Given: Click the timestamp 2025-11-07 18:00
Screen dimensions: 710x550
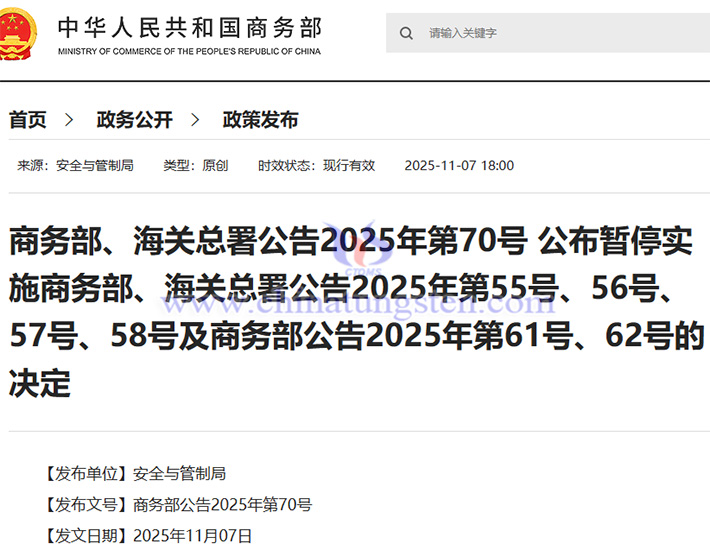Looking at the screenshot, I should coord(459,166).
